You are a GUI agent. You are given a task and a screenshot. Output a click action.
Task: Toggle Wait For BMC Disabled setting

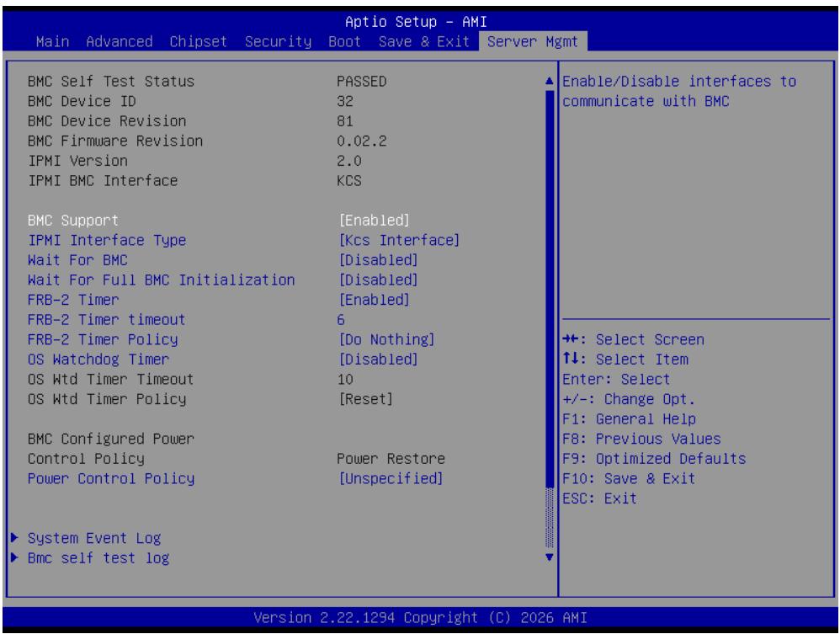pos(378,260)
